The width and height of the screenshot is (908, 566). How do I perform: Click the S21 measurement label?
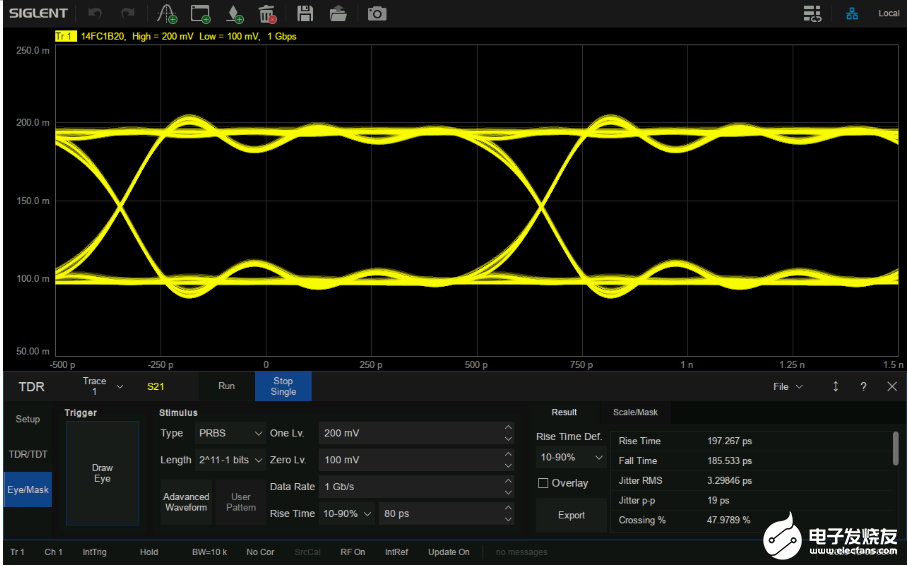[x=155, y=386]
